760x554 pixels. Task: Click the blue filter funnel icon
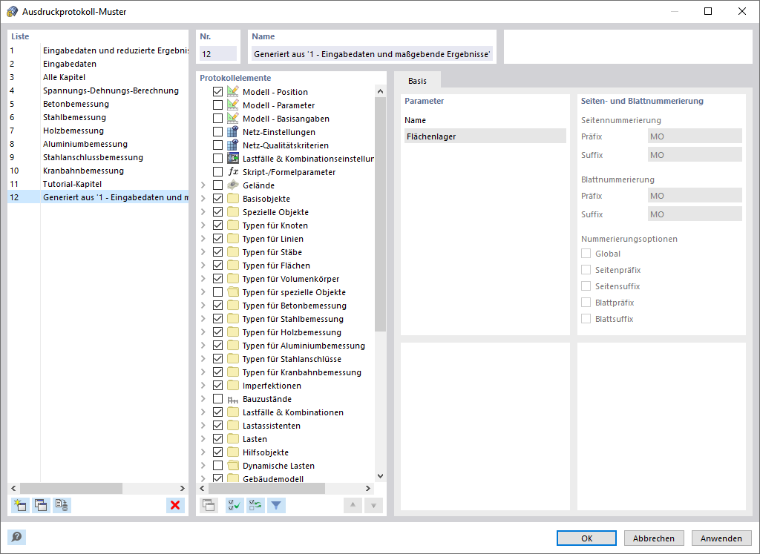276,505
